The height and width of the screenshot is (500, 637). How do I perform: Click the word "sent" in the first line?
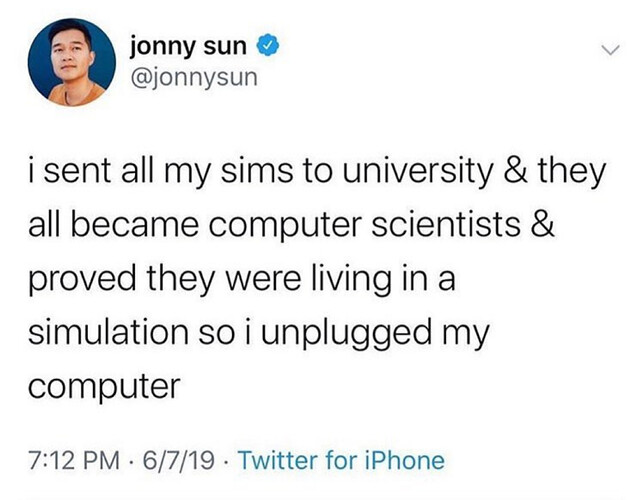(x=78, y=171)
